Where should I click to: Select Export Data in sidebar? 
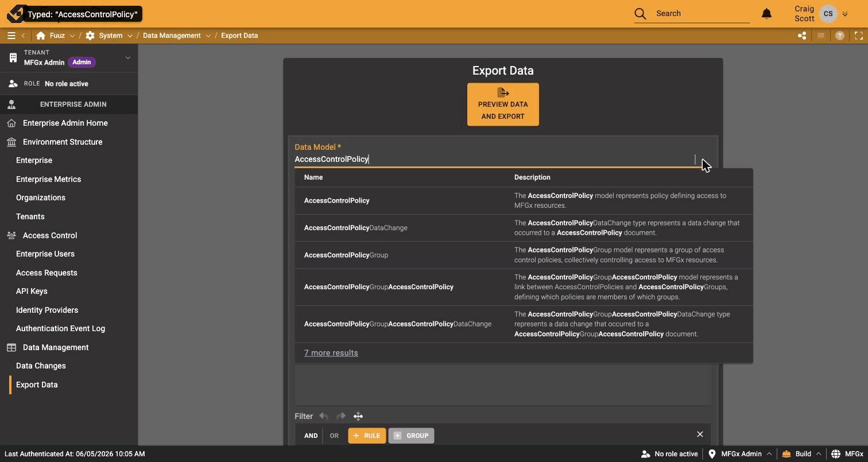coord(37,385)
